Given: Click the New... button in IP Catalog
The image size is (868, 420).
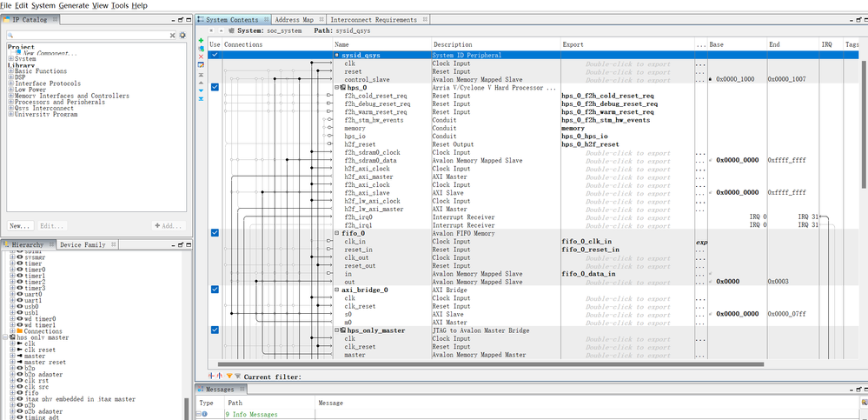Looking at the screenshot, I should click(x=19, y=225).
